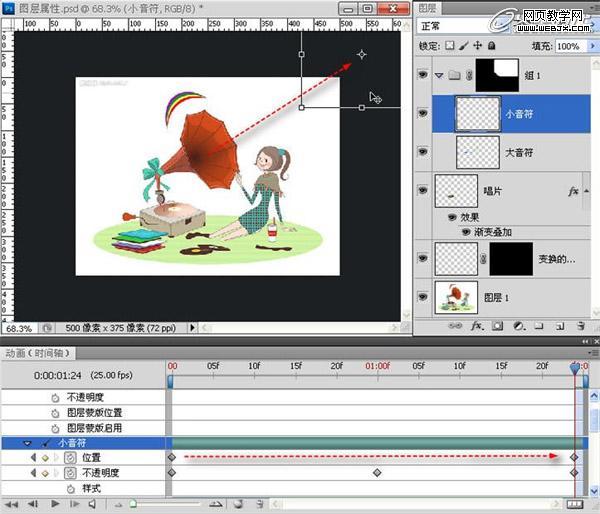
Task: Click the middle 不透明度 keyframe diamond
Action: (x=377, y=473)
